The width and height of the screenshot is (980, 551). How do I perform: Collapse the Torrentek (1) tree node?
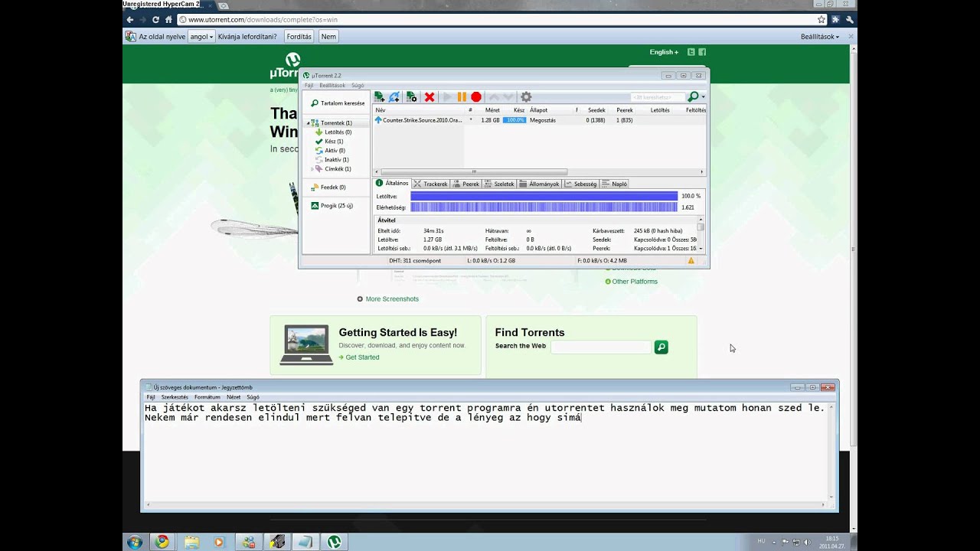(x=309, y=123)
